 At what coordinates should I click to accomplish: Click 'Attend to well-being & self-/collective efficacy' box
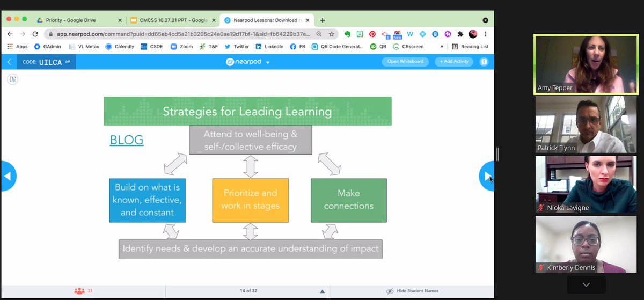[250, 140]
